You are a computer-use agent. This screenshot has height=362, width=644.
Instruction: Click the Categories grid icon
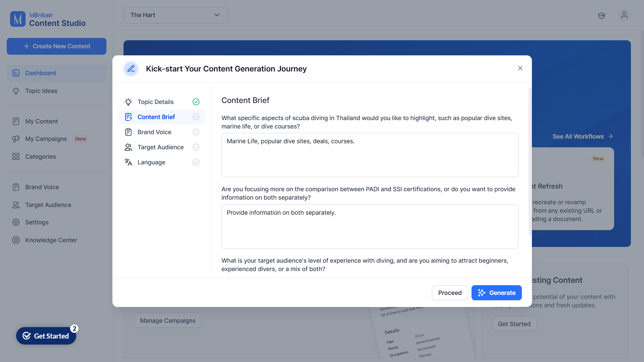pyautogui.click(x=16, y=157)
